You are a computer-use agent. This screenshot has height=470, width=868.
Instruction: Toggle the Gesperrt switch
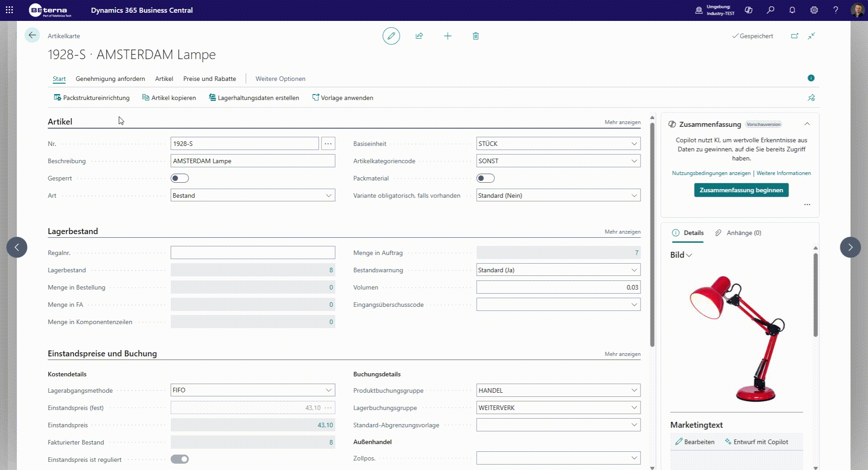[180, 178]
